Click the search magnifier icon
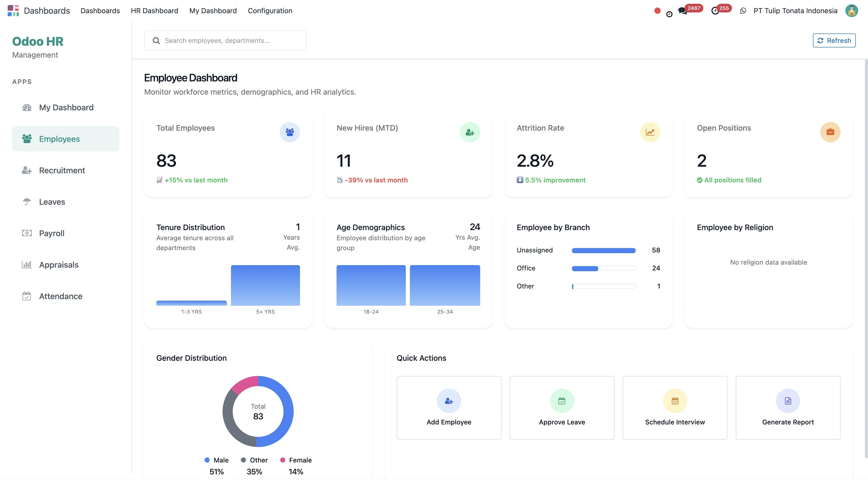 [x=156, y=40]
